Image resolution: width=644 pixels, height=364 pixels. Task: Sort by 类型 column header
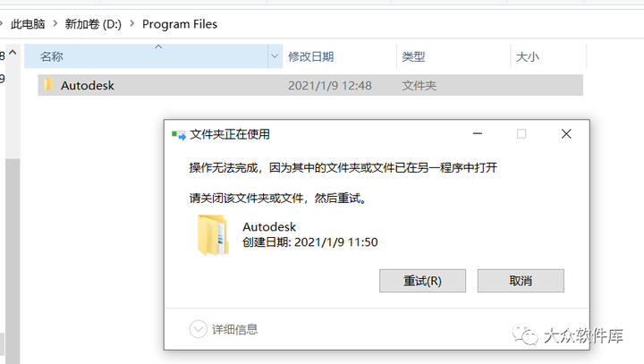coord(413,56)
